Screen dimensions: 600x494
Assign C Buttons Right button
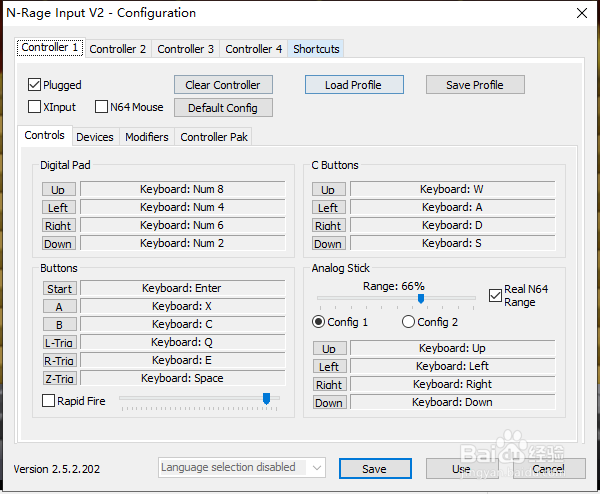(x=329, y=225)
